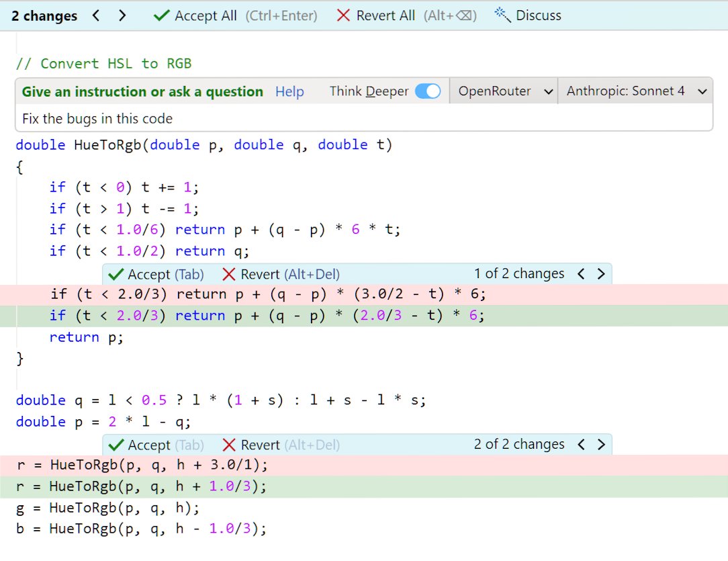Click the green checkmark on Accept All
Viewport: 728px width, 561px height.
coord(161,15)
